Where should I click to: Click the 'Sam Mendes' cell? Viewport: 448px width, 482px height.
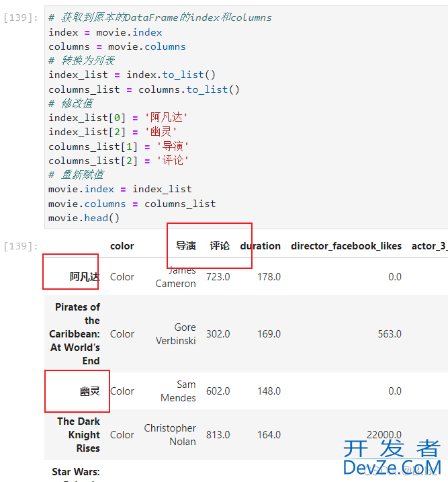(178, 391)
